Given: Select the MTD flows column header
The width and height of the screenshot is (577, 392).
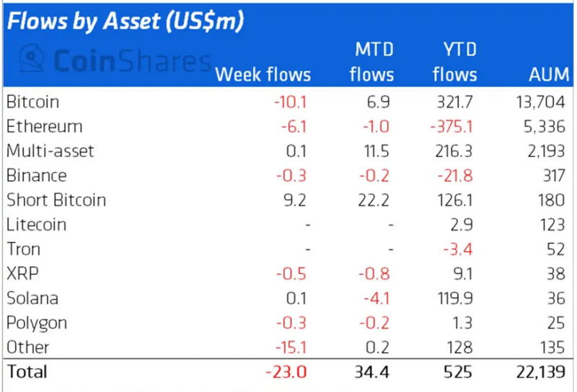Looking at the screenshot, I should [x=371, y=62].
